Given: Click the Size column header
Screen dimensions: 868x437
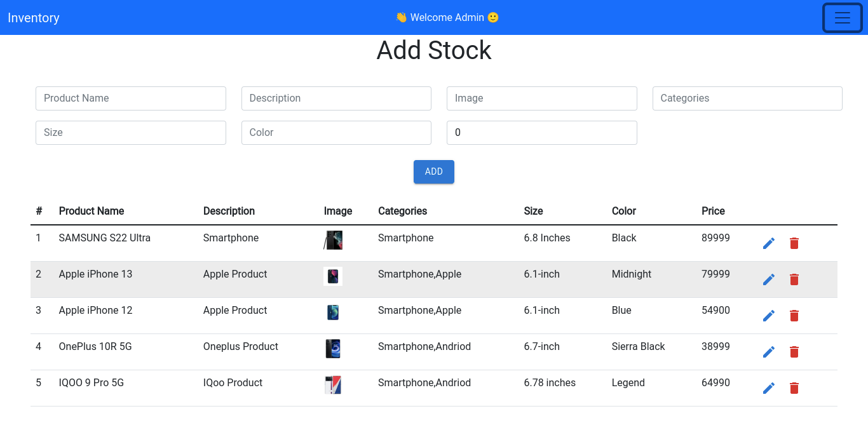Looking at the screenshot, I should point(533,211).
